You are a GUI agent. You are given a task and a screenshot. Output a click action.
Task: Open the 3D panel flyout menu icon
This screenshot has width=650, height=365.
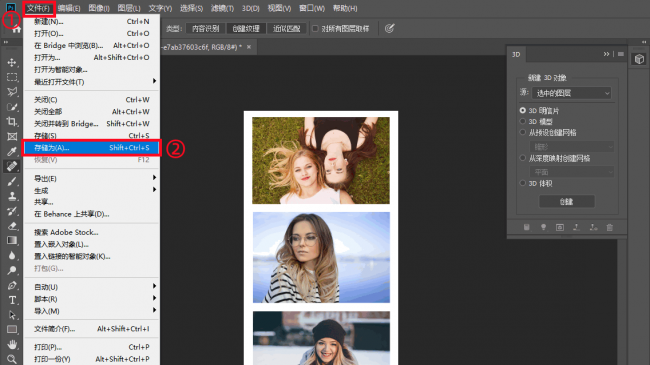[x=621, y=54]
